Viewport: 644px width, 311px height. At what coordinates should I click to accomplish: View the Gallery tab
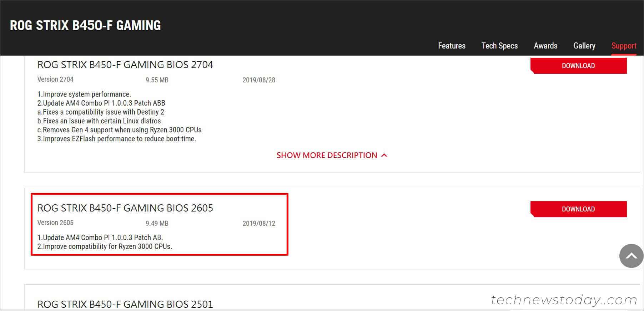[584, 46]
